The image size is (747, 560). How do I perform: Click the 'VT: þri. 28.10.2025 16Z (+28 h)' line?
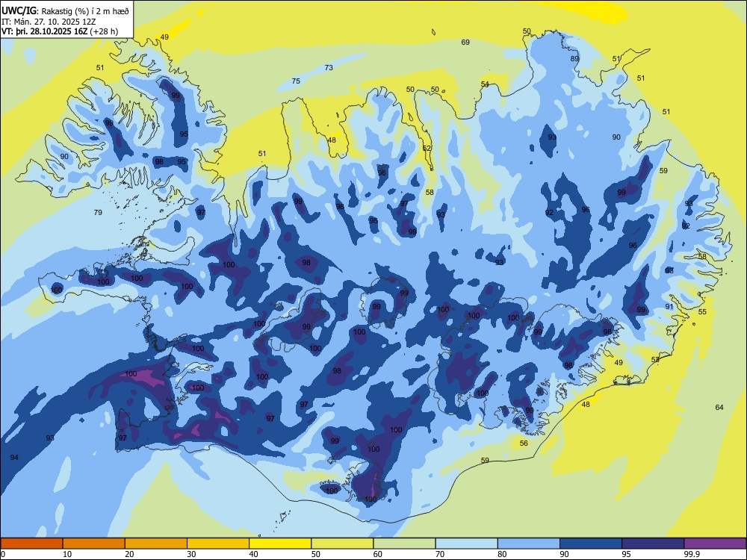(60, 31)
